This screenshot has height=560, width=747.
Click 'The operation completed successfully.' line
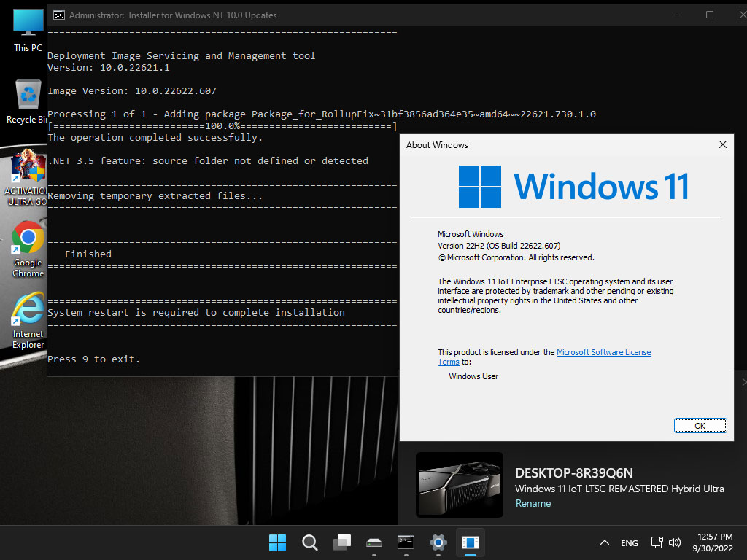[155, 138]
